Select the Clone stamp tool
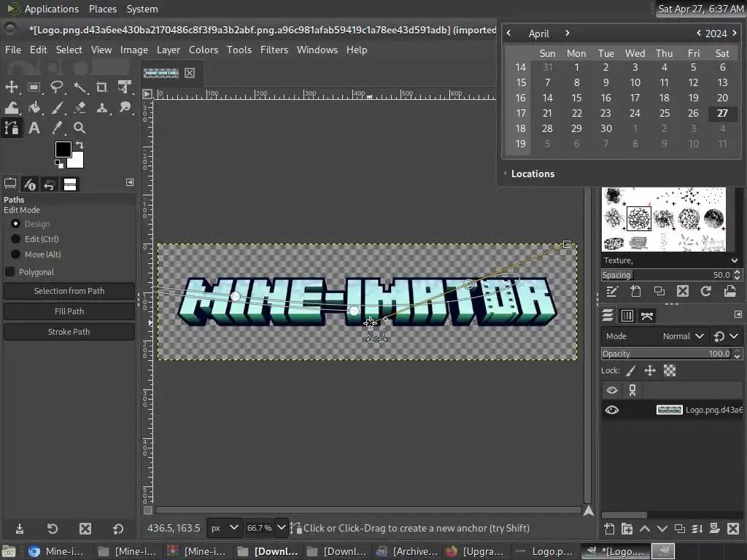Image resolution: width=747 pixels, height=560 pixels. (x=102, y=108)
